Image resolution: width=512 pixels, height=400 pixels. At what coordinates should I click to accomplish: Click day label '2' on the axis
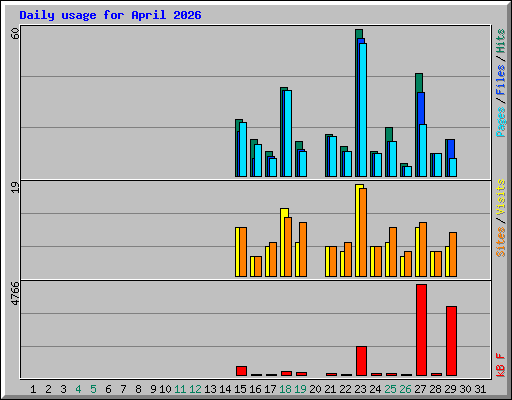[48, 389]
